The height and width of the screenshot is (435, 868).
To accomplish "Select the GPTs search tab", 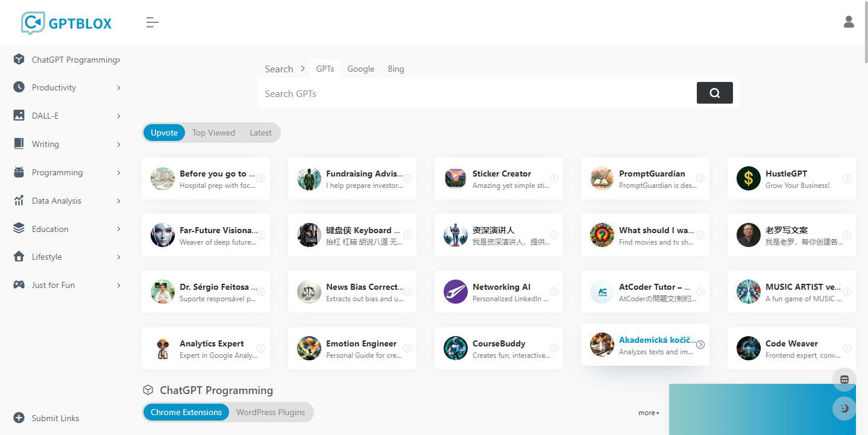I will (325, 69).
